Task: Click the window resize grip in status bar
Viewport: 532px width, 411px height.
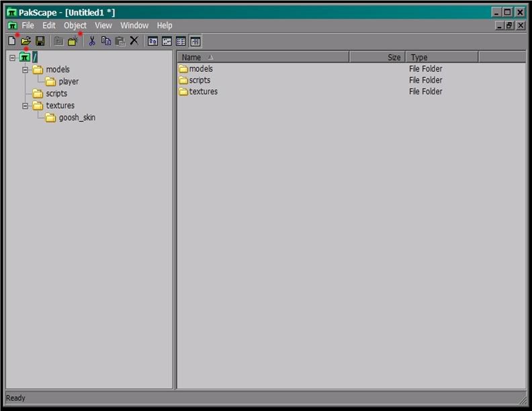Action: (x=523, y=400)
